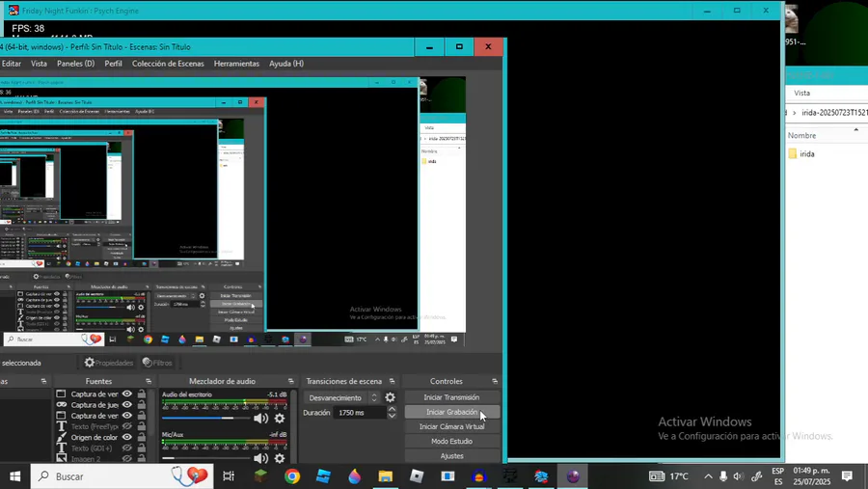Click the Duración 1750 ms field
The image size is (868, 489).
coord(360,413)
